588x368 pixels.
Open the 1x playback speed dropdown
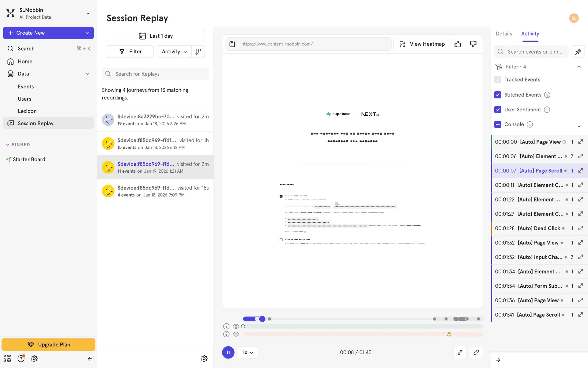[247, 352]
